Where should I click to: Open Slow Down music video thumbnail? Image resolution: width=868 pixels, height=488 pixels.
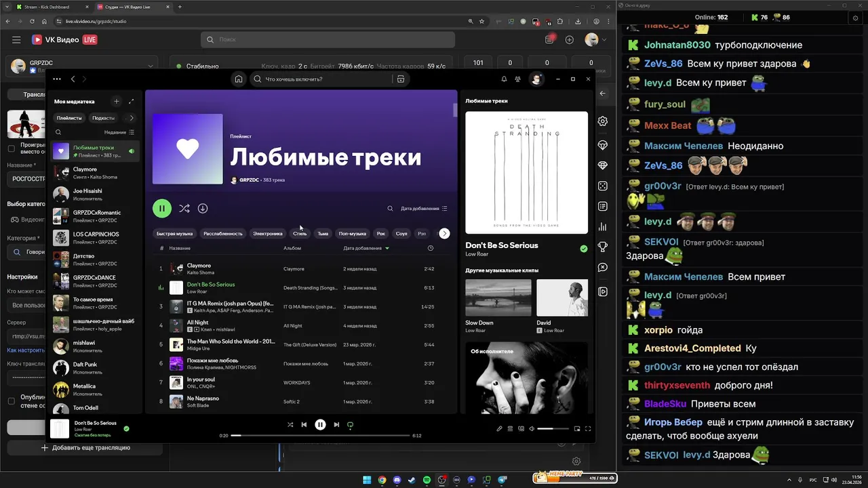[498, 298]
